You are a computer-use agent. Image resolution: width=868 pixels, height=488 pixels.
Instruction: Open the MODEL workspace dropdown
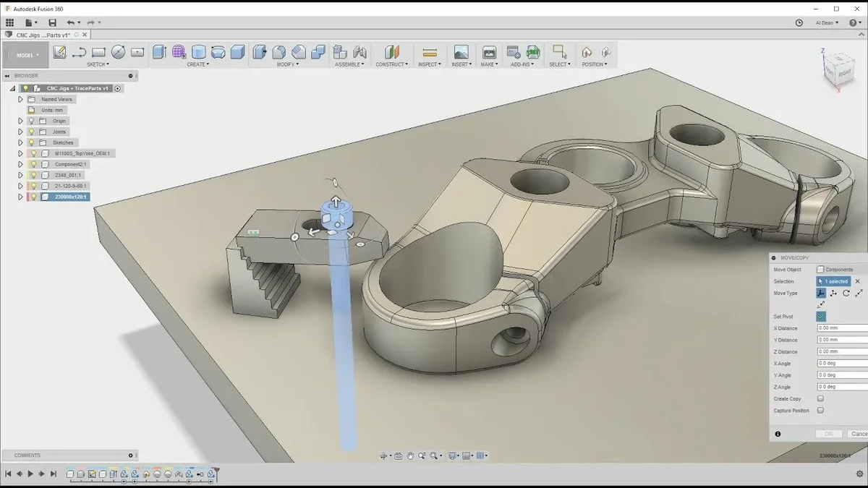pos(26,55)
